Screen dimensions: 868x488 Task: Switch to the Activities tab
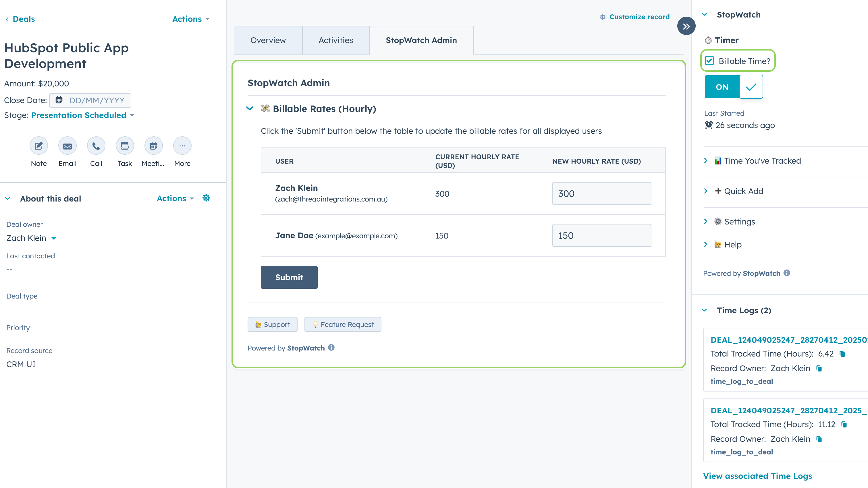pyautogui.click(x=336, y=40)
